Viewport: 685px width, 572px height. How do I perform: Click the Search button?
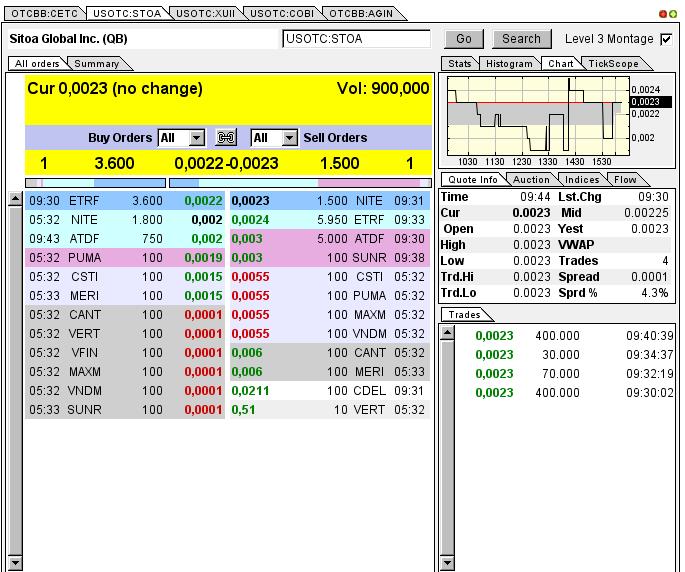[x=521, y=39]
